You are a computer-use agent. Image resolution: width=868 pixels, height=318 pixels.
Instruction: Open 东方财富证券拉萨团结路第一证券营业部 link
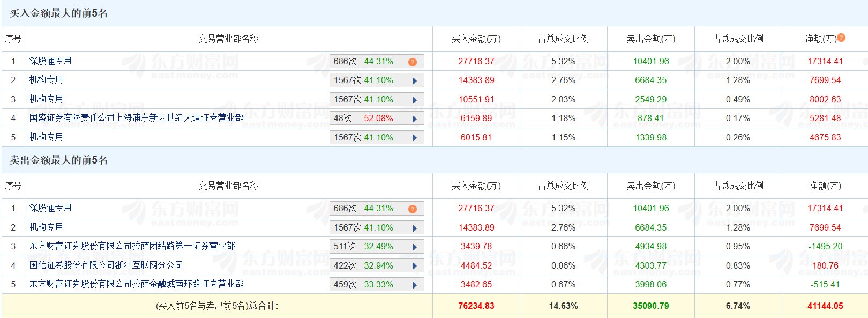pyautogui.click(x=132, y=246)
